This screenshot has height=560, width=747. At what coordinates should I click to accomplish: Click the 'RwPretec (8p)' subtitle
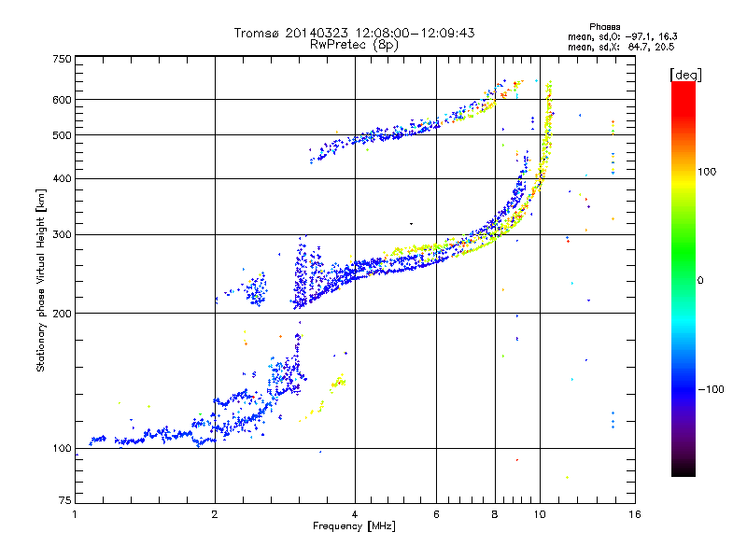(x=354, y=45)
